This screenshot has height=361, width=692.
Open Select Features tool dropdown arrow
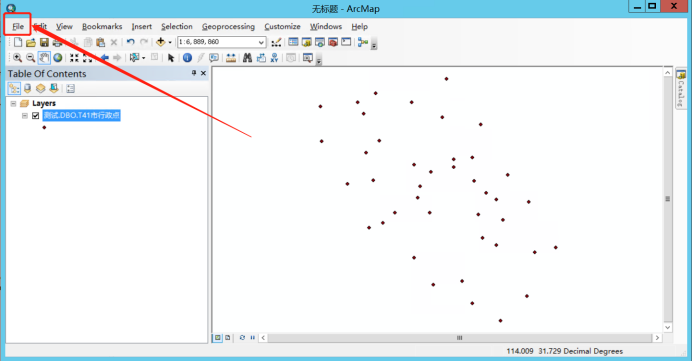[x=143, y=58]
